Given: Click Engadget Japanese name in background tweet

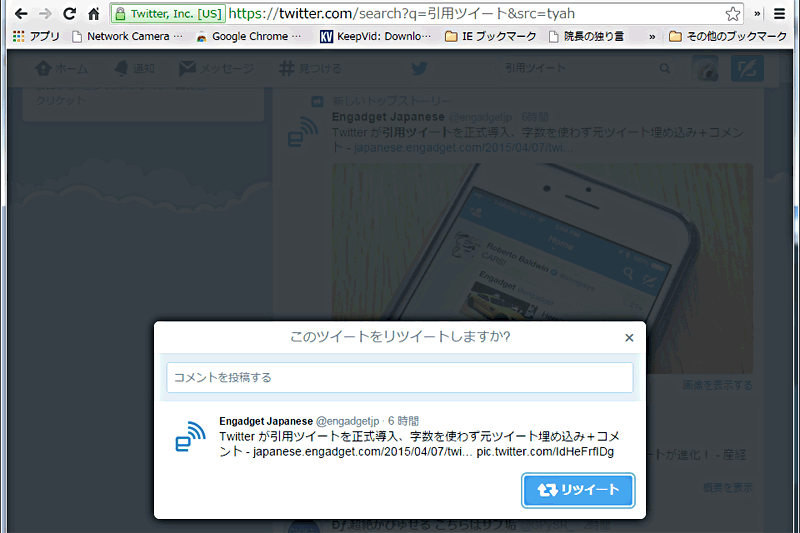Looking at the screenshot, I should tap(388, 117).
